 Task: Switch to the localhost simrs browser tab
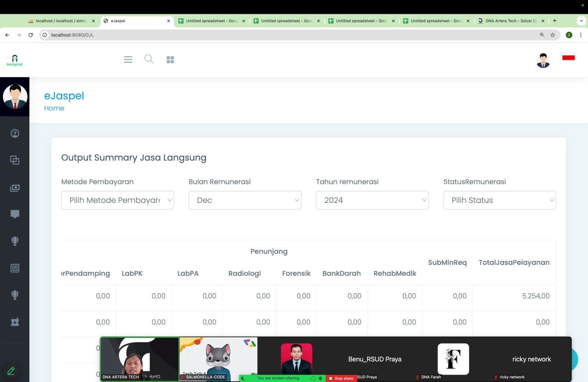[61, 21]
